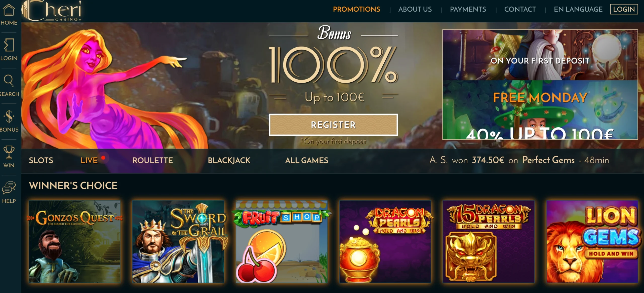Image resolution: width=644 pixels, height=293 pixels.
Task: Open the About Us page
Action: coord(415,9)
